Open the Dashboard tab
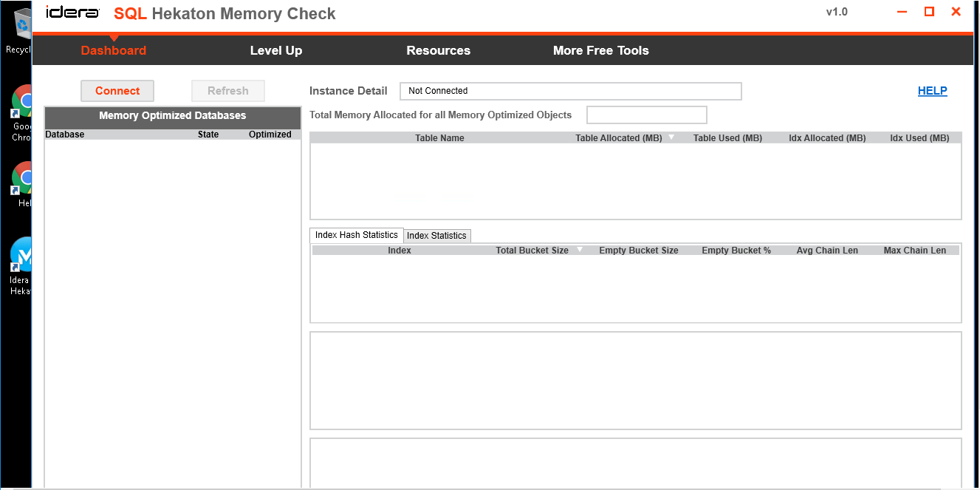 point(114,50)
